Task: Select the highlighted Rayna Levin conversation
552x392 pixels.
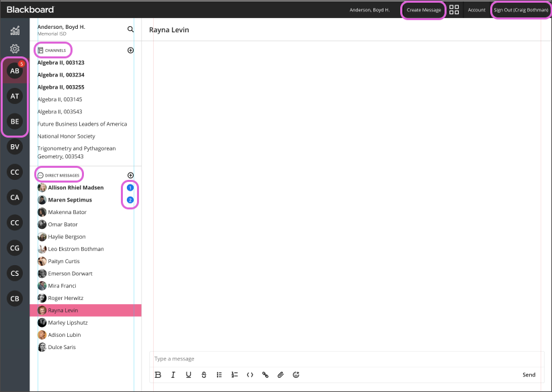Action: coord(85,310)
